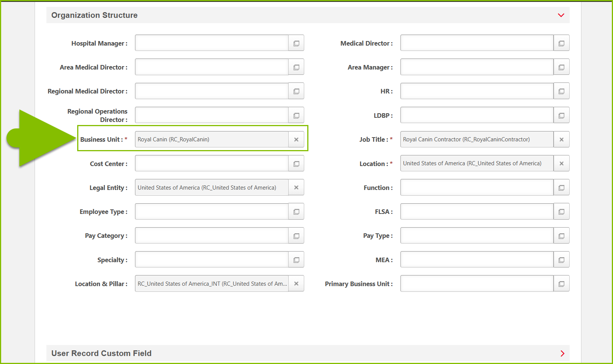The width and height of the screenshot is (613, 364).
Task: Click the Pay Type input box
Action: pos(477,236)
